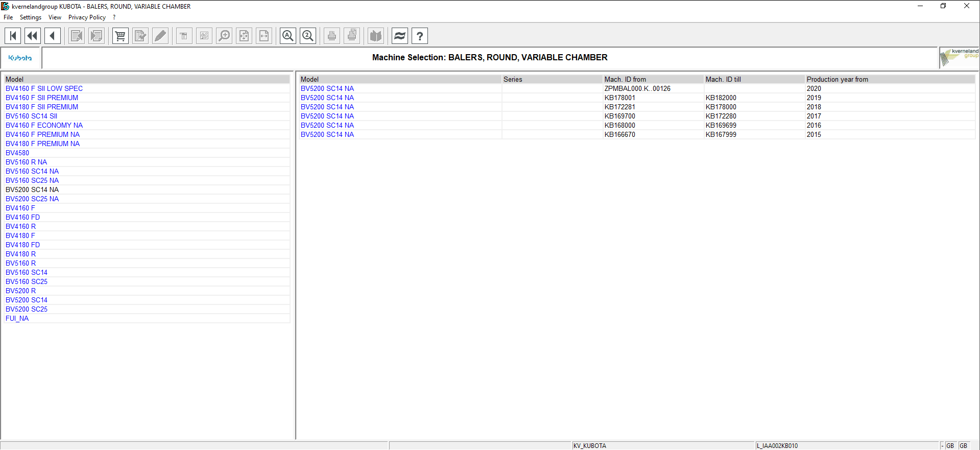Click the Series column header
980x450 pixels.
(552, 79)
